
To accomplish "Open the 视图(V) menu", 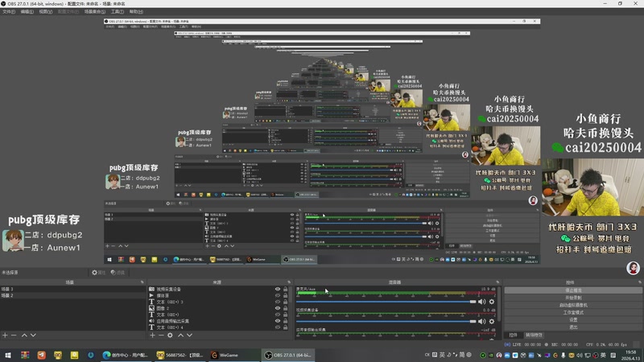I will tap(46, 11).
